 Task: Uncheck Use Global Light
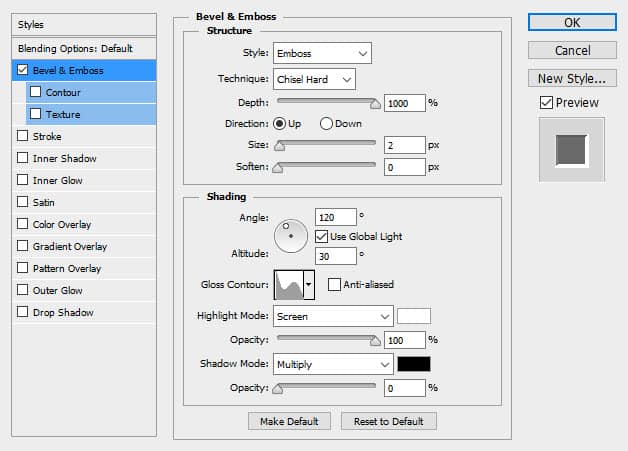[322, 235]
